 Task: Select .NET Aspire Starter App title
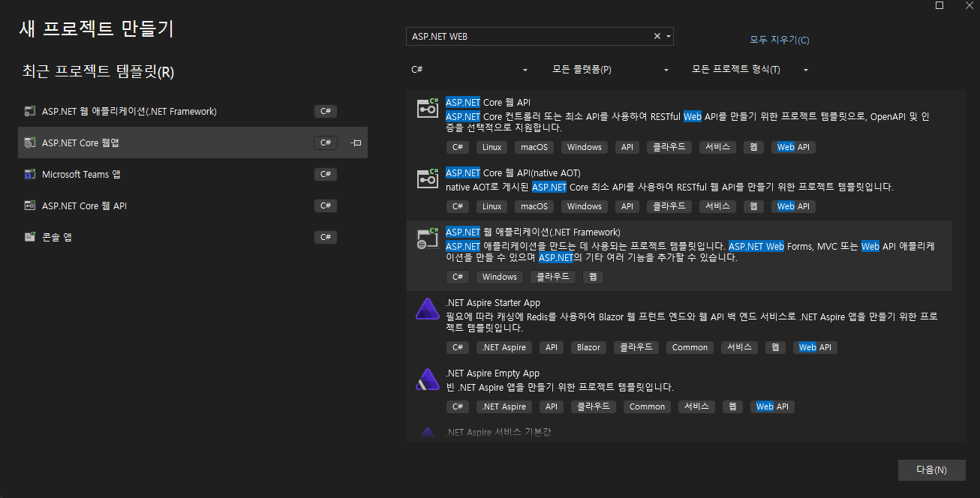coord(493,302)
